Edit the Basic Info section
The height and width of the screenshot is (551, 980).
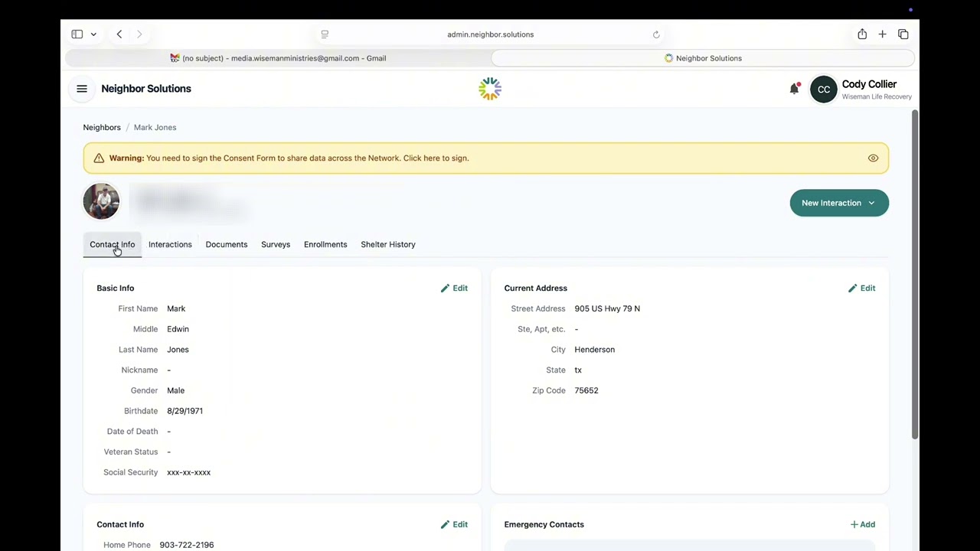point(454,289)
